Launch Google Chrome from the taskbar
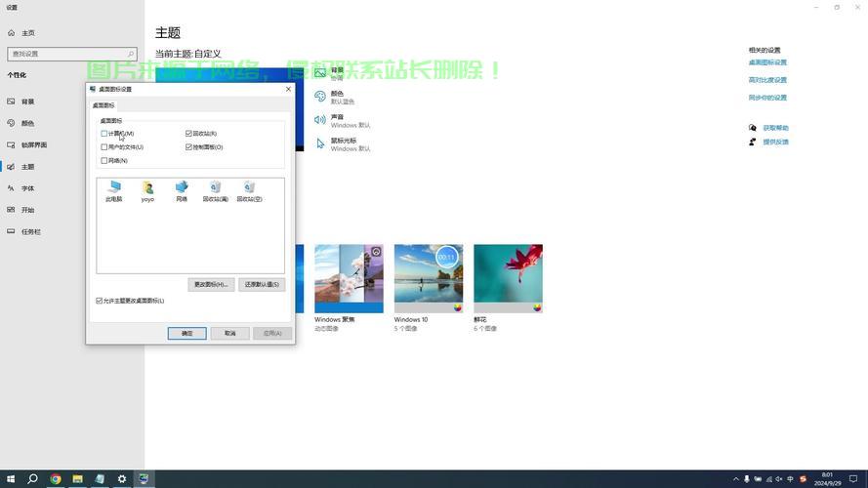This screenshot has width=868, height=488. click(56, 478)
